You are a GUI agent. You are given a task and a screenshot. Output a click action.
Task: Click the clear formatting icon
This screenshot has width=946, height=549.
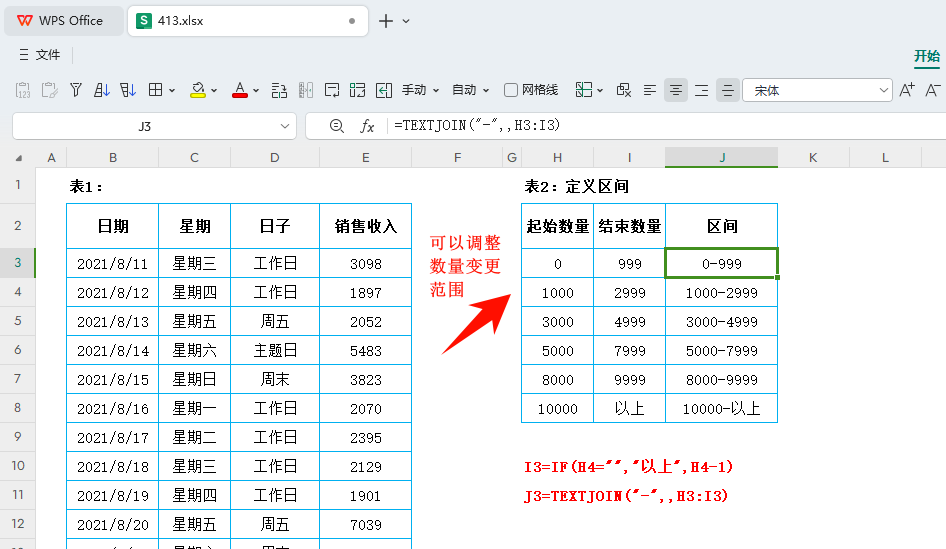click(x=623, y=90)
